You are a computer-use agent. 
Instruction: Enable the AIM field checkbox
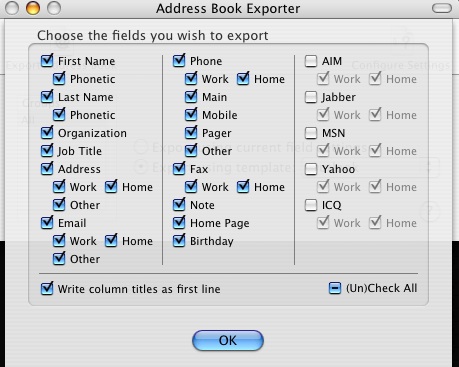pos(311,61)
